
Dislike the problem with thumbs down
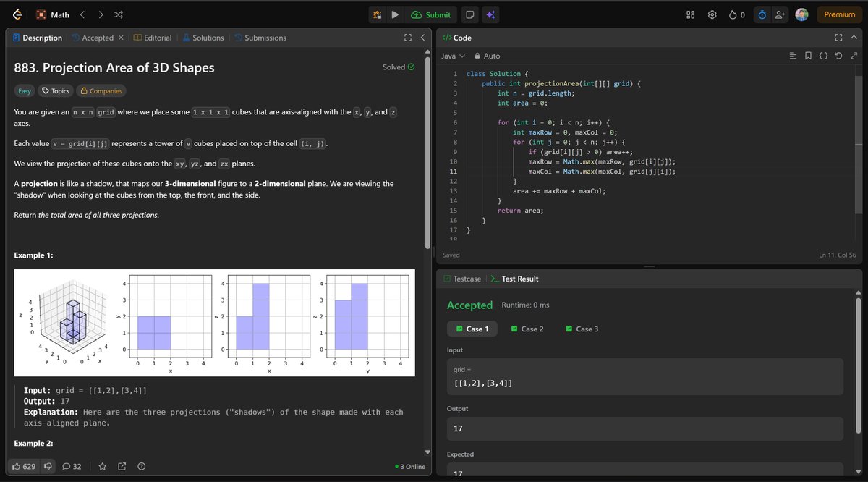(x=48, y=466)
